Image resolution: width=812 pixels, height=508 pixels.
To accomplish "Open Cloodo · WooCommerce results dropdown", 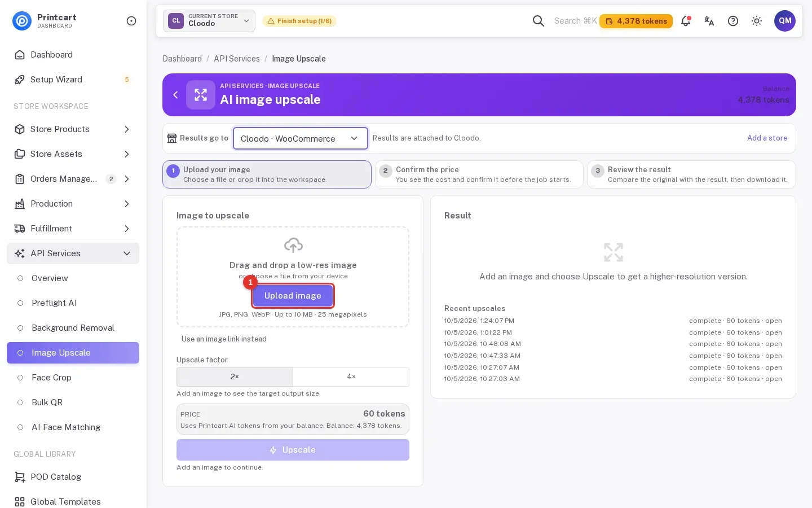I will (x=301, y=138).
